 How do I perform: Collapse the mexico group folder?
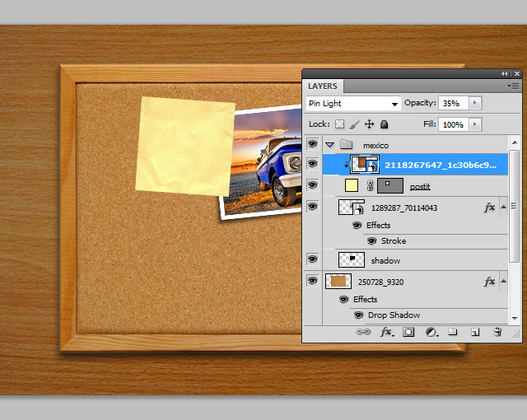330,145
